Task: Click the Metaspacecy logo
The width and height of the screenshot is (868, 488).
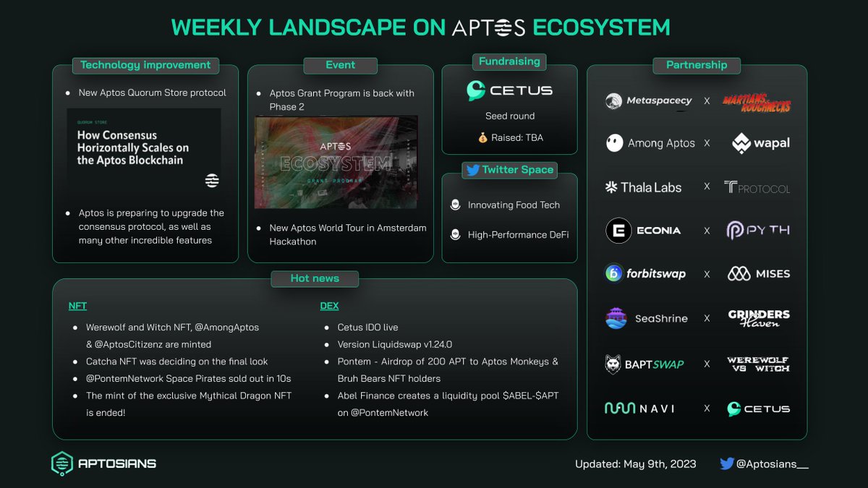Action: (x=649, y=101)
